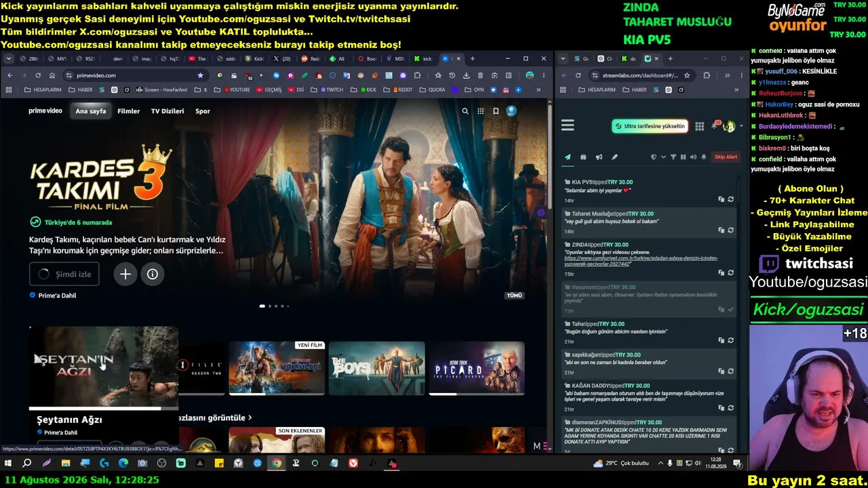Copy the Taharet Musluğu tip entry

tap(722, 230)
